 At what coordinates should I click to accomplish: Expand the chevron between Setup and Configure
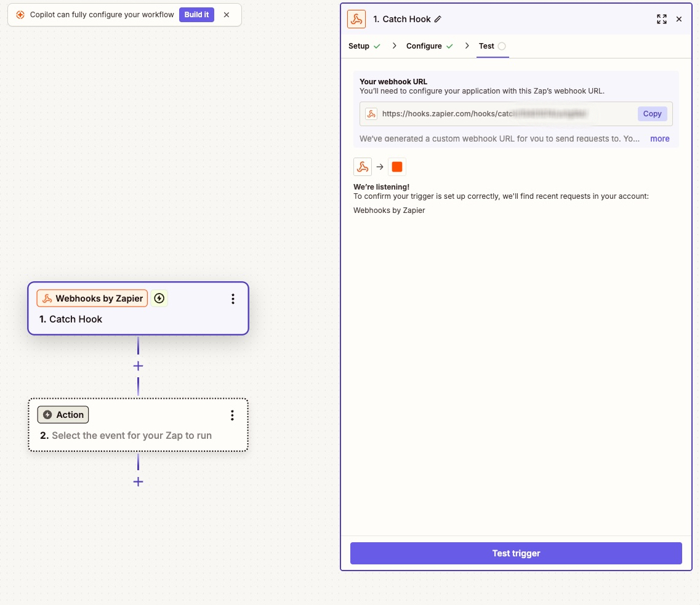pyautogui.click(x=393, y=46)
